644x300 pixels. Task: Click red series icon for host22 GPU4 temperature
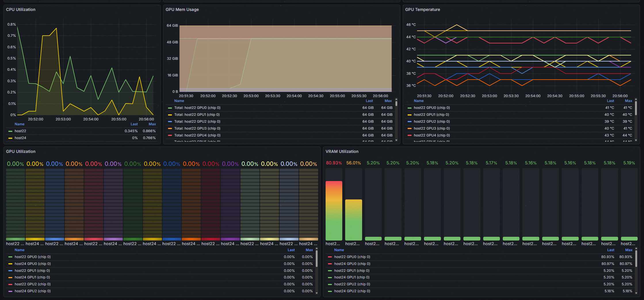coord(410,136)
